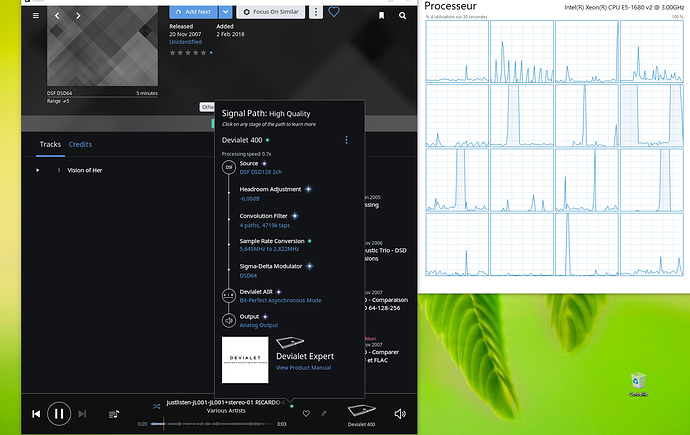
Task: Click the signal path quality light
Action: [x=292, y=406]
